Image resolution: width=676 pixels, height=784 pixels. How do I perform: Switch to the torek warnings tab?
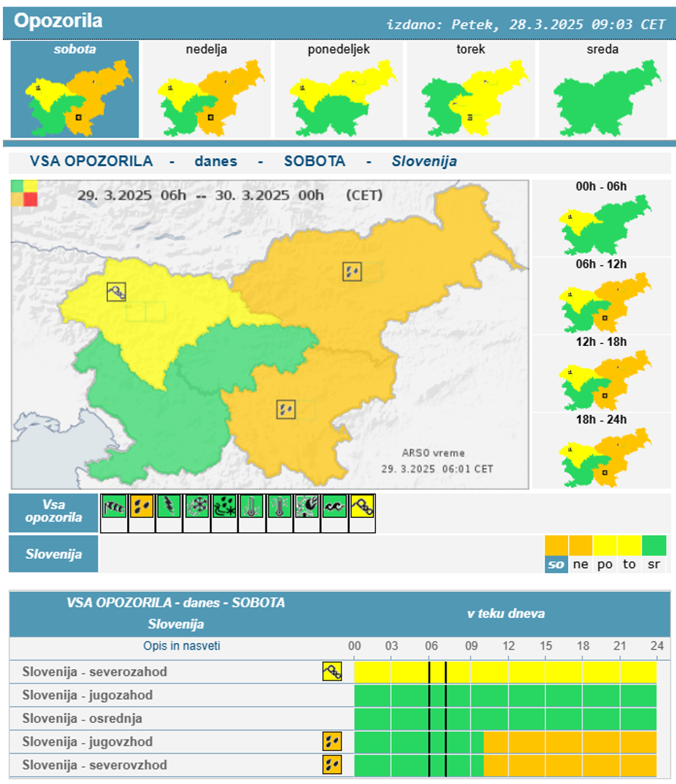[470, 90]
